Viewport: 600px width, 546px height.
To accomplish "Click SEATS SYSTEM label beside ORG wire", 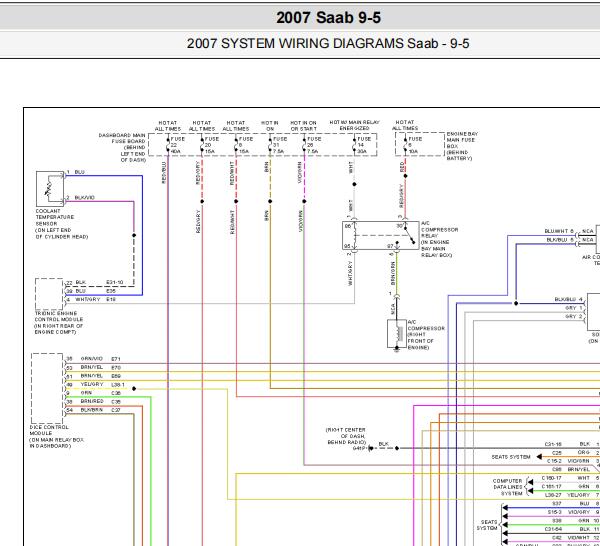I will (511, 457).
